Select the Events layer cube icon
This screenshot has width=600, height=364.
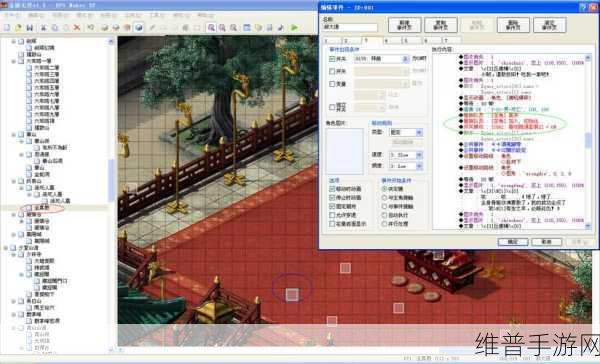[x=139, y=28]
